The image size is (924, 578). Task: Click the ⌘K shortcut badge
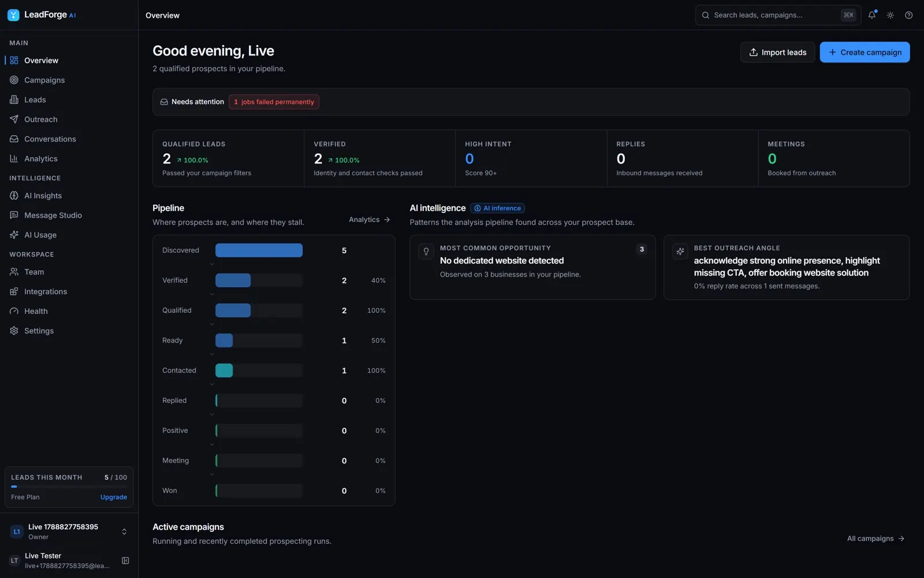tap(848, 15)
